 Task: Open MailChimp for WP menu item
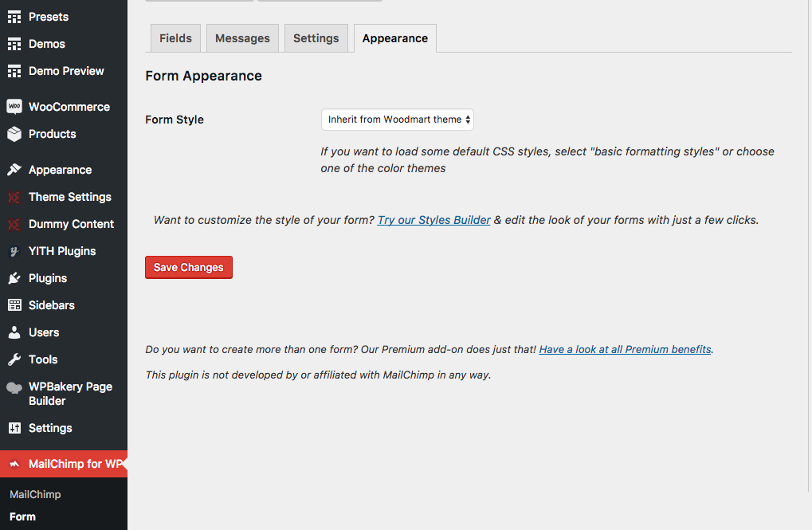click(64, 464)
